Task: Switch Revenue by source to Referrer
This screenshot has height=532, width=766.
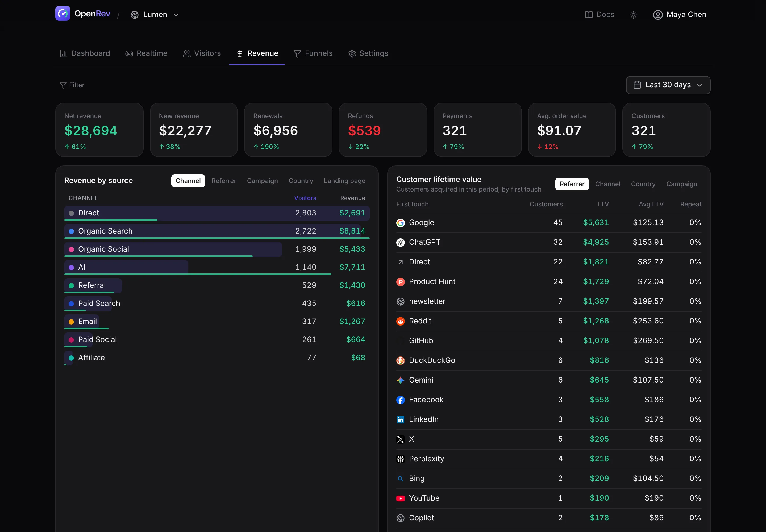Action: 224,181
